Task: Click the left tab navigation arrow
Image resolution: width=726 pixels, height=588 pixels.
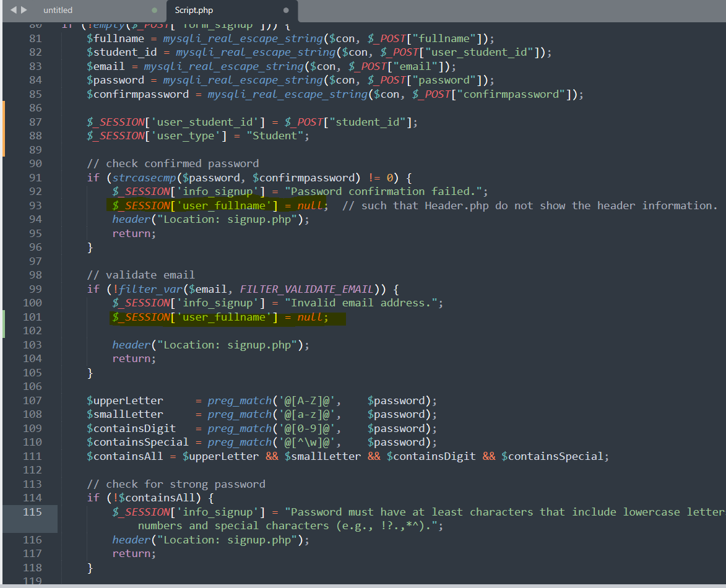Action: pyautogui.click(x=14, y=10)
